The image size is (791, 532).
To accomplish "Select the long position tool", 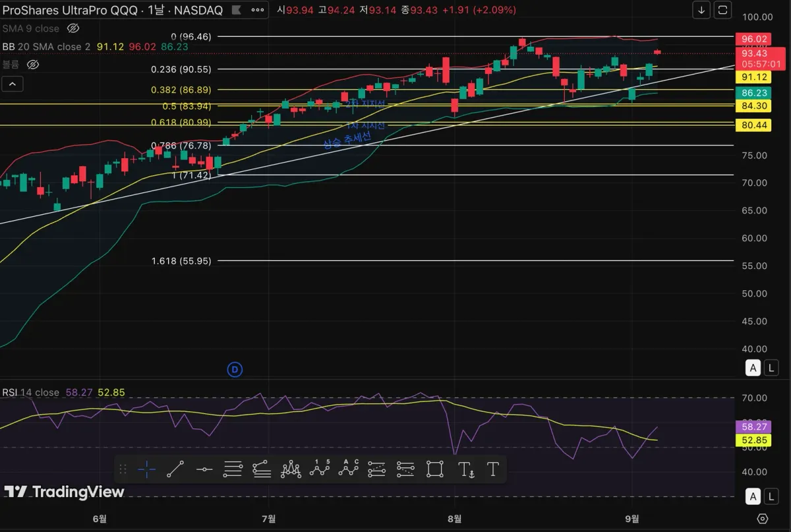I will 377,469.
